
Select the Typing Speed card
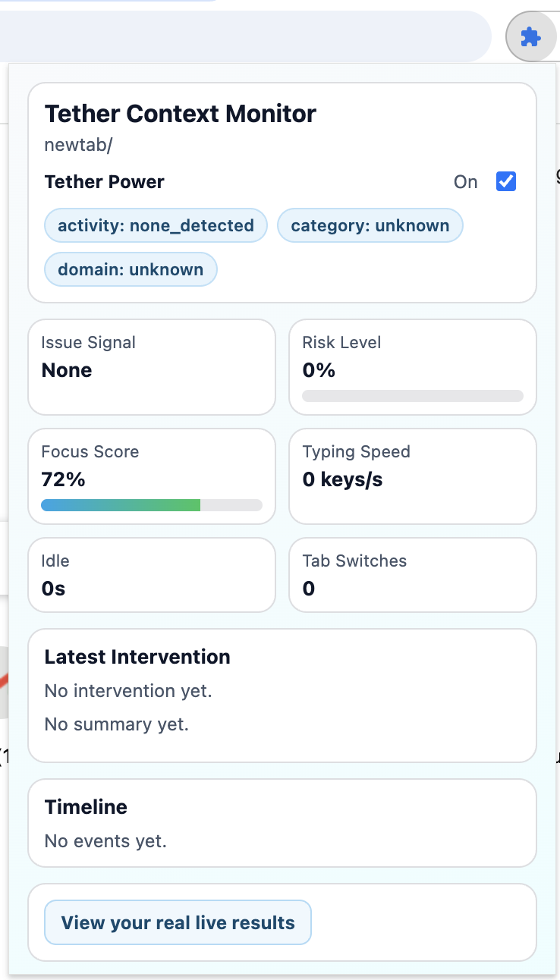(x=412, y=476)
